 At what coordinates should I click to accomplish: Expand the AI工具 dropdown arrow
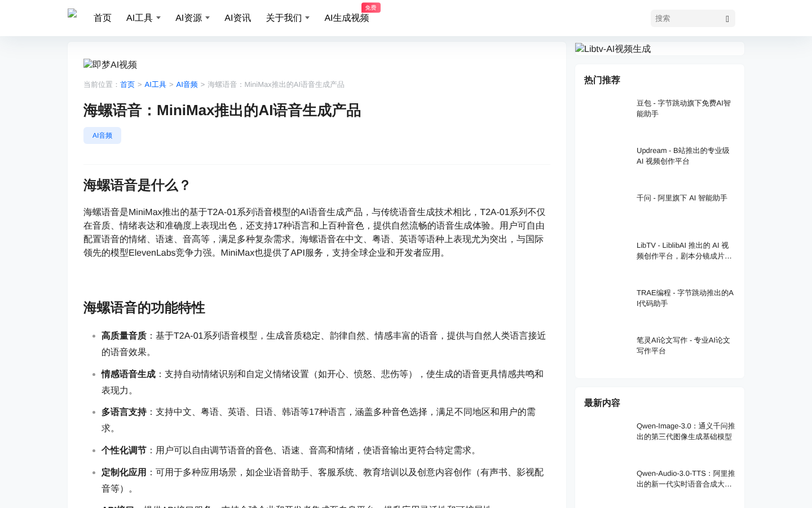click(158, 18)
